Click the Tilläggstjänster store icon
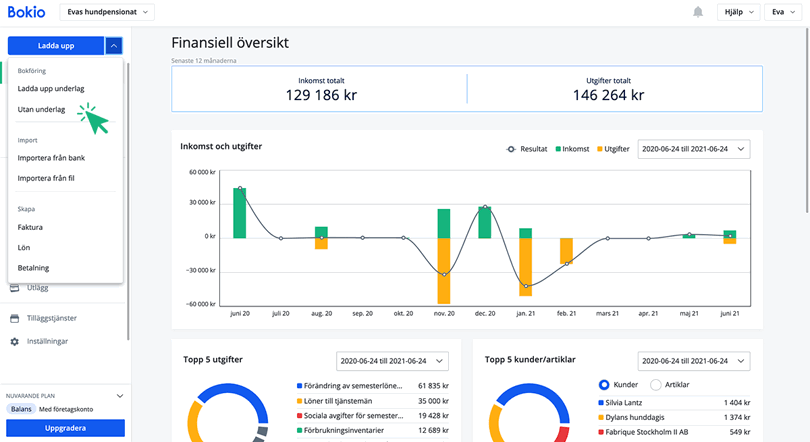Viewport: 810px width, 442px height. tap(15, 319)
